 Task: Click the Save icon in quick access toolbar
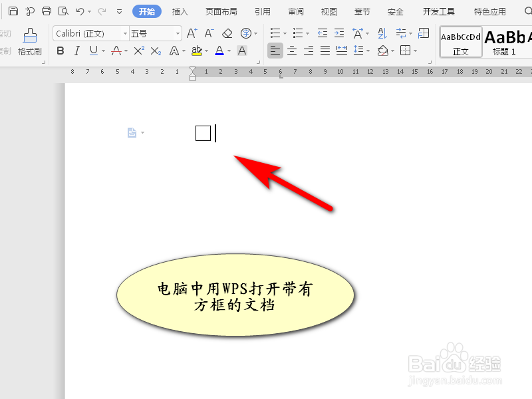point(13,11)
